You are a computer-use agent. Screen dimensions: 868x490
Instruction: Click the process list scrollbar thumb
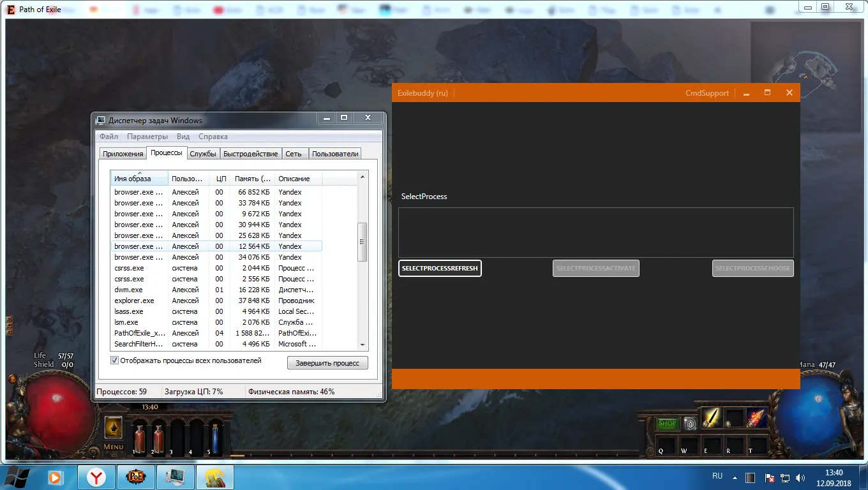(363, 242)
